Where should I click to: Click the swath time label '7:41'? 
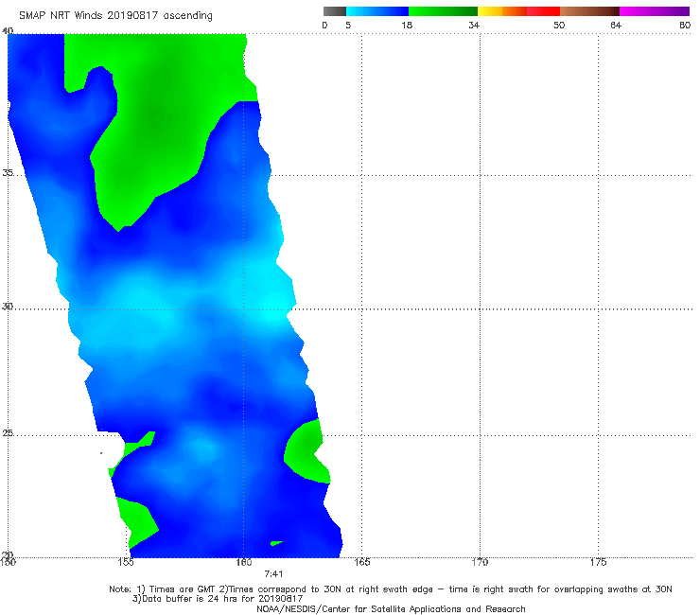(273, 574)
